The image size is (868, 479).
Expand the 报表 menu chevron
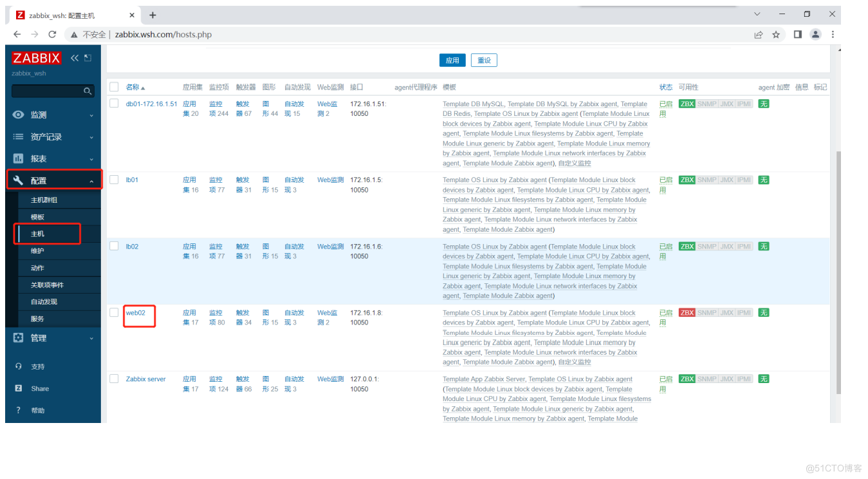91,159
